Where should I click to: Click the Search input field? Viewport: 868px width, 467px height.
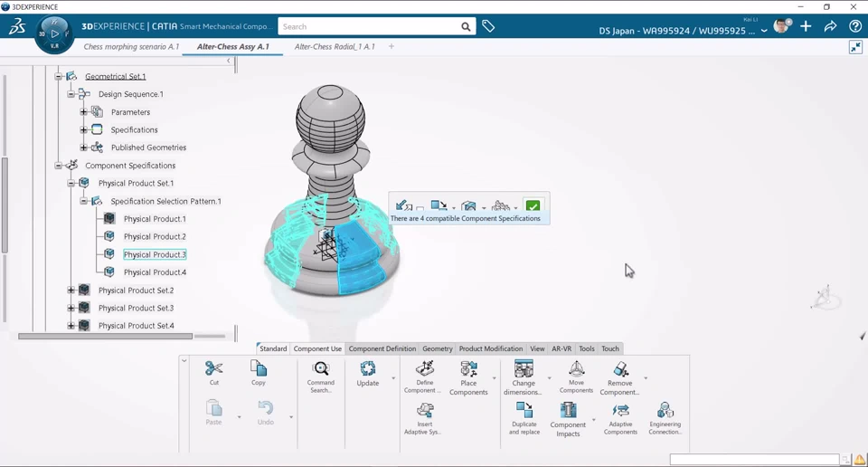point(370,26)
